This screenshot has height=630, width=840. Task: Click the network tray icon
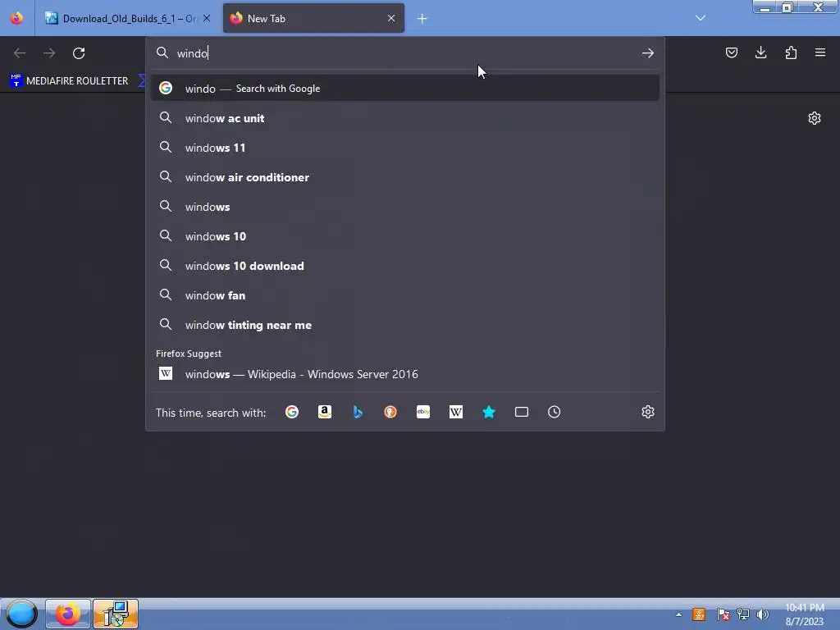743,614
